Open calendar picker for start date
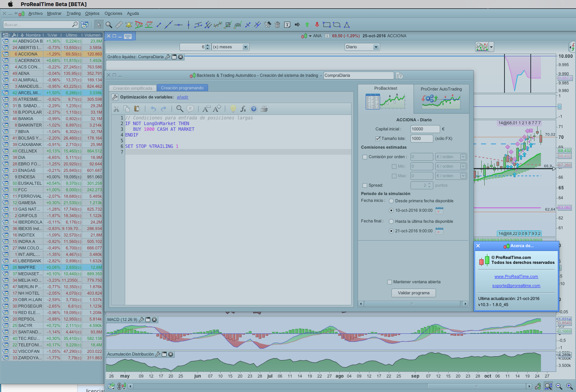 [x=439, y=210]
